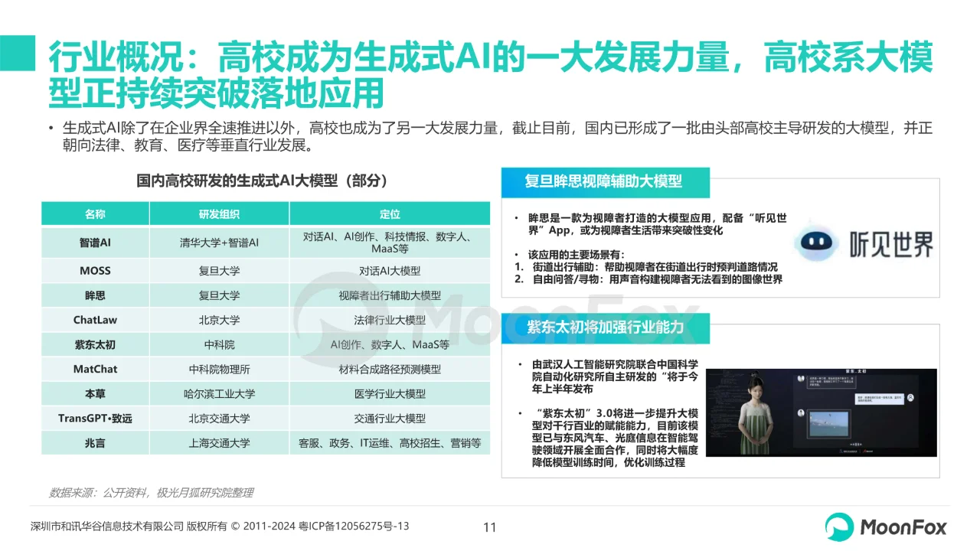
Task: Click the 听见世界 brand text
Action: pos(892,245)
